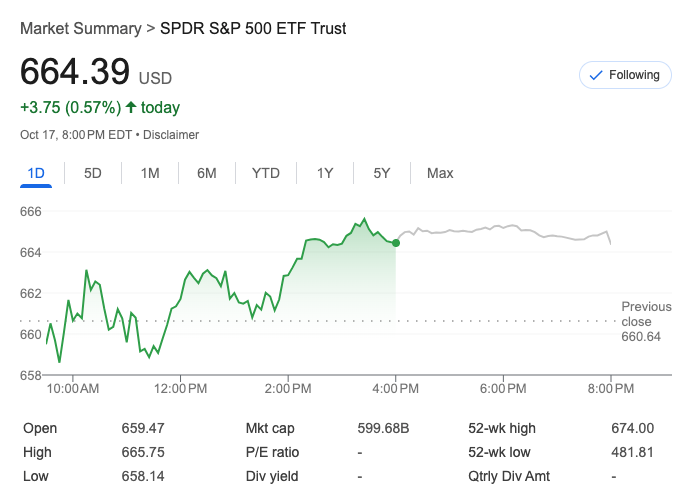Viewport: 699px width, 498px height.
Task: Select the 6M range tab
Action: 207,173
